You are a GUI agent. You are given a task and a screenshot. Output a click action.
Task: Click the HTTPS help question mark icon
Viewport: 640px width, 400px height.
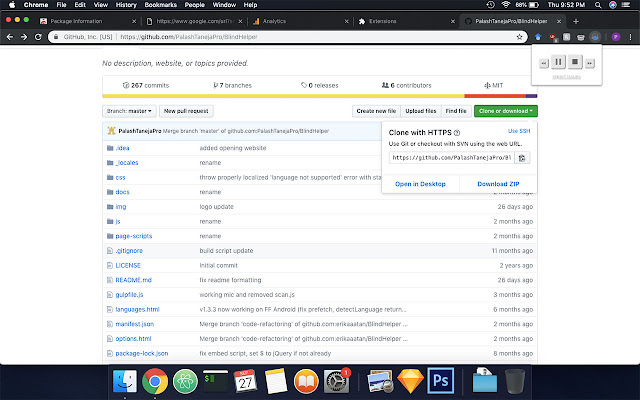[457, 133]
